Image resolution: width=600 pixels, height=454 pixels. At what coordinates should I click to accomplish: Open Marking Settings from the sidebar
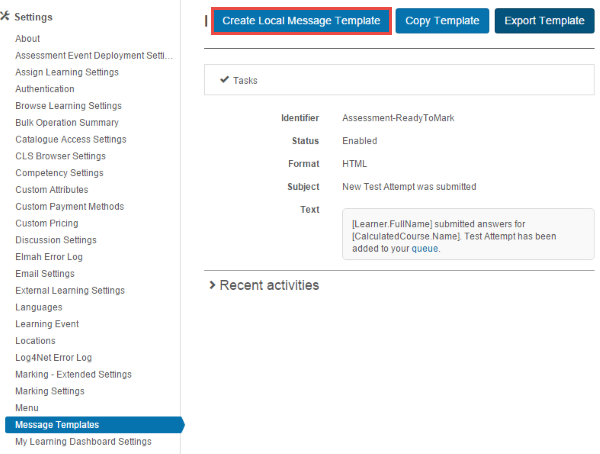tap(49, 391)
